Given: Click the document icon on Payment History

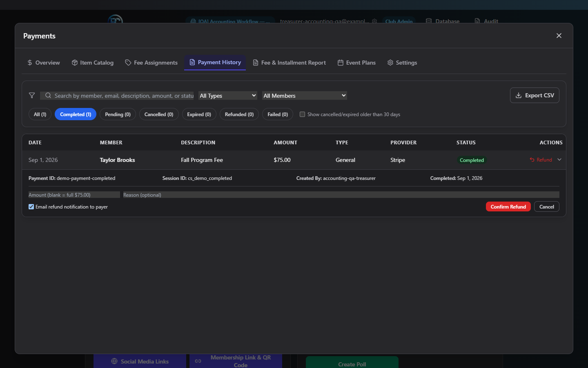Looking at the screenshot, I should (192, 62).
